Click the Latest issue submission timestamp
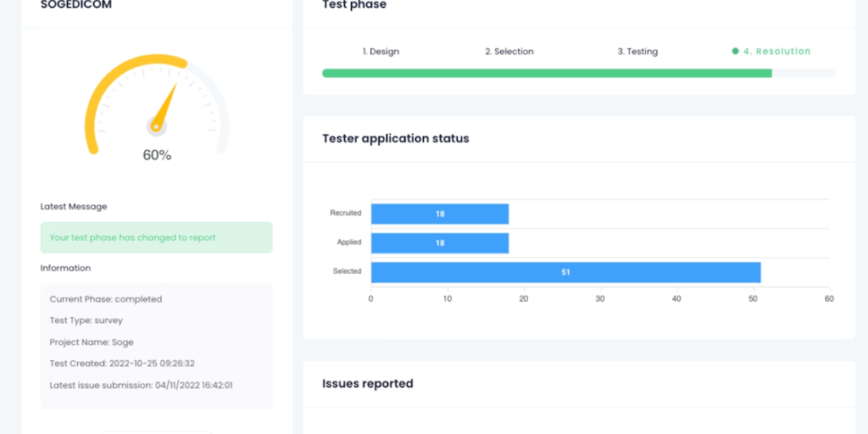This screenshot has width=868, height=434. coord(142,385)
